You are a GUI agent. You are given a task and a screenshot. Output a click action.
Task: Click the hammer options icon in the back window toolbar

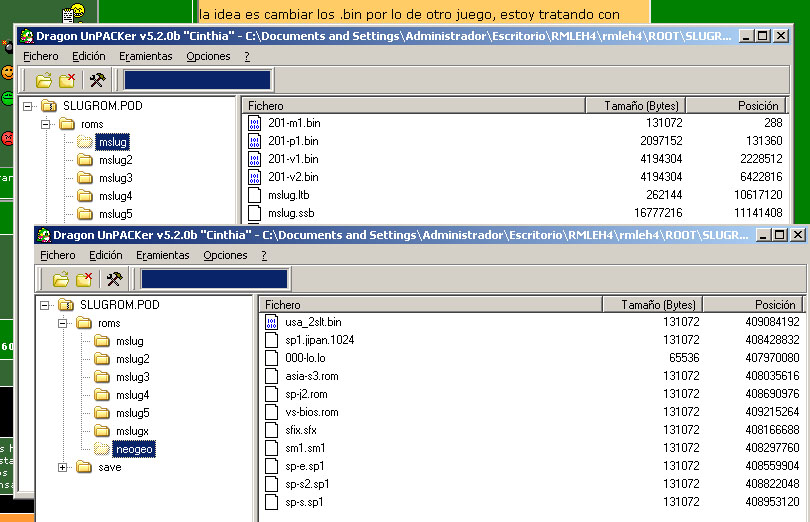(97, 81)
